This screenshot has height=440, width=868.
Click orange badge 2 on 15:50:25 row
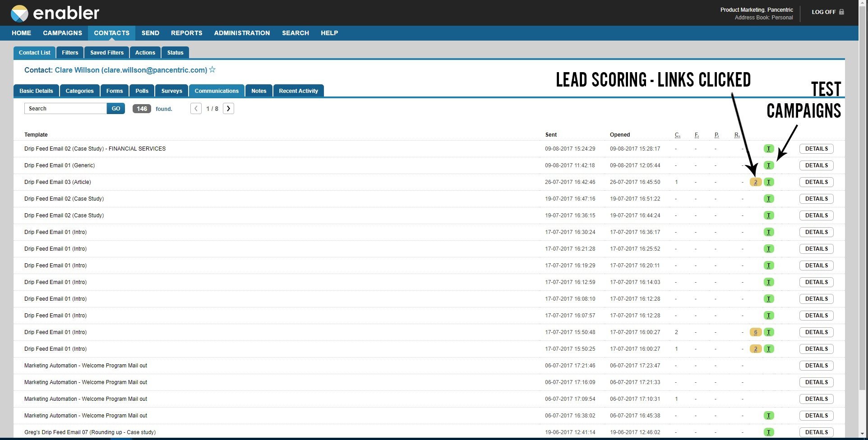[x=756, y=349]
